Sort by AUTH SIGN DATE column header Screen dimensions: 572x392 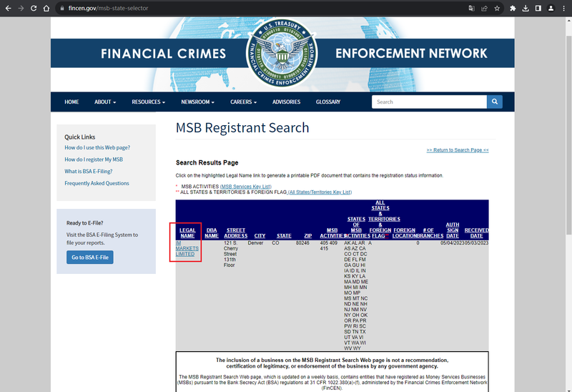453,230
